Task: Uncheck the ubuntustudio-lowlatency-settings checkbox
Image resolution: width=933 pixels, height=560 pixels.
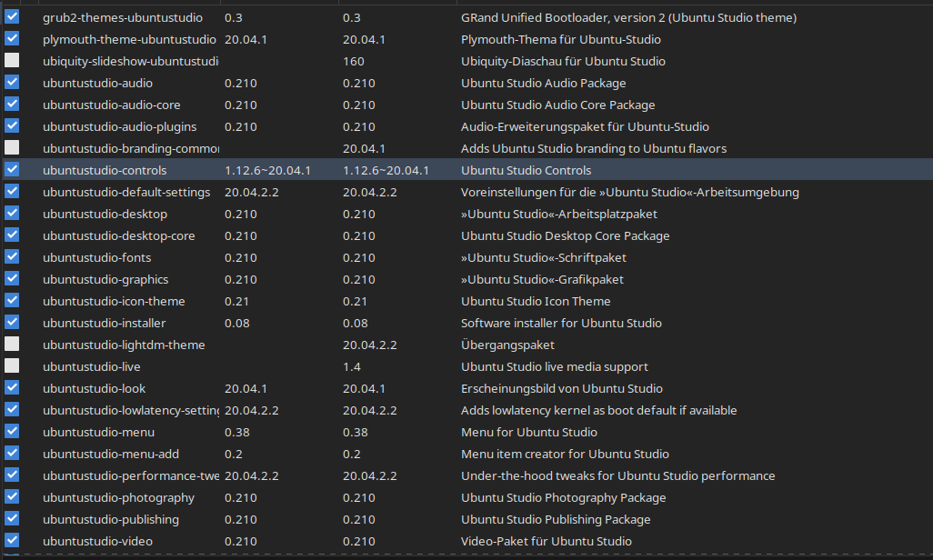Action: pyautogui.click(x=12, y=409)
